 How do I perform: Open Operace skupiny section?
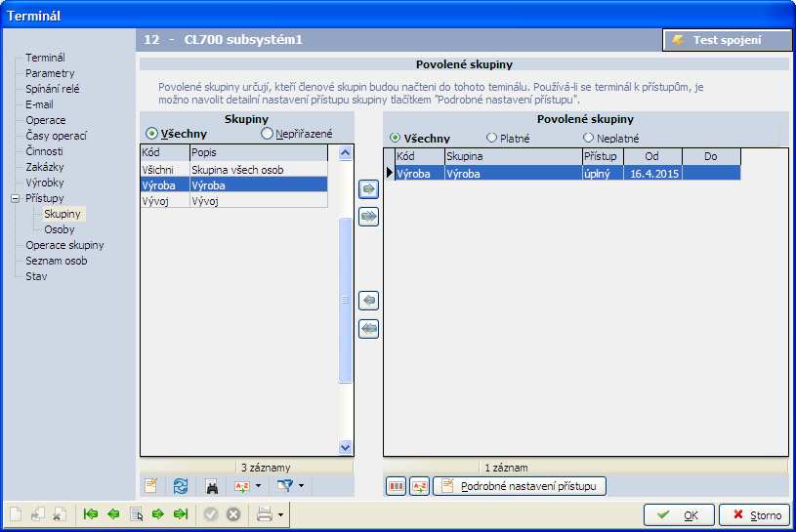click(x=64, y=245)
